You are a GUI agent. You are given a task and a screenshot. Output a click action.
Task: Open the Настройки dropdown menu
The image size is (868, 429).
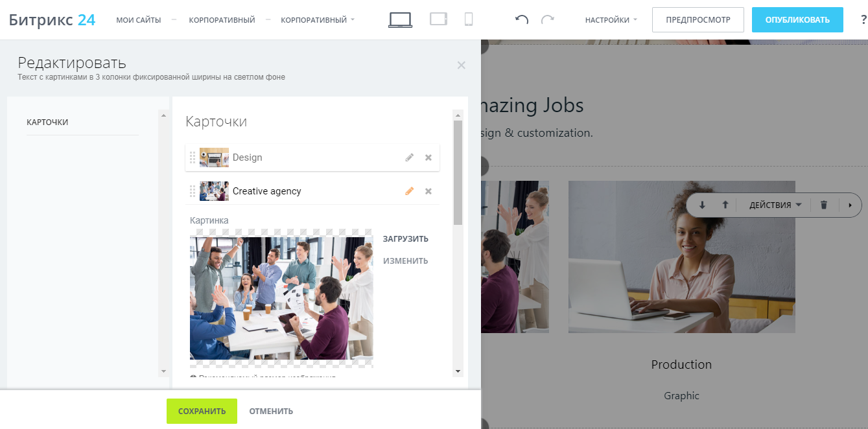click(x=611, y=20)
